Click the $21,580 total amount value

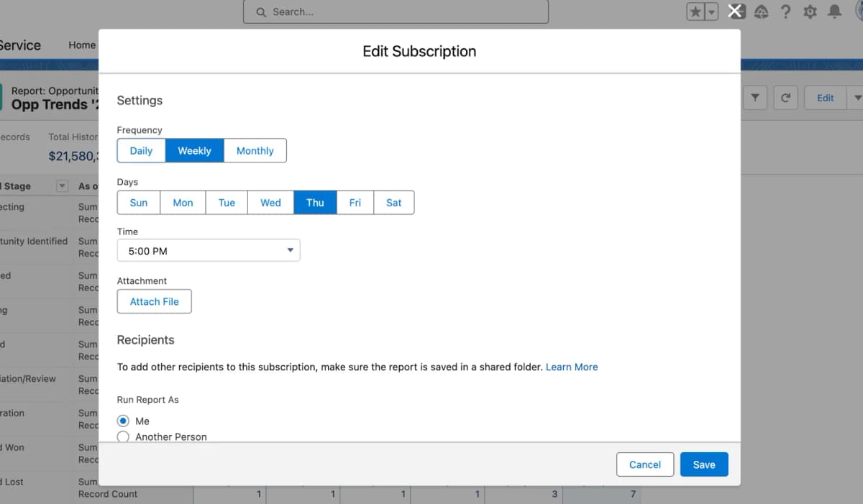click(x=73, y=155)
